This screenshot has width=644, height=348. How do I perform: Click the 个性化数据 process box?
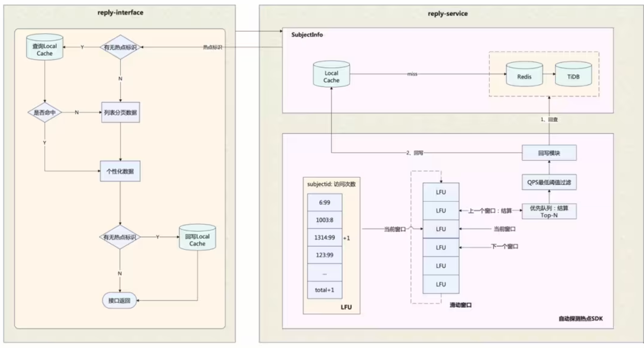[x=120, y=171]
